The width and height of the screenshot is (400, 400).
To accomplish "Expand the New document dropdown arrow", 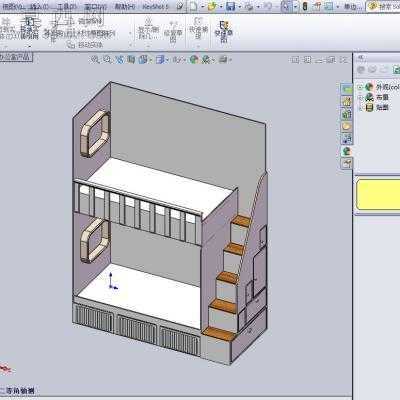I will [202, 7].
